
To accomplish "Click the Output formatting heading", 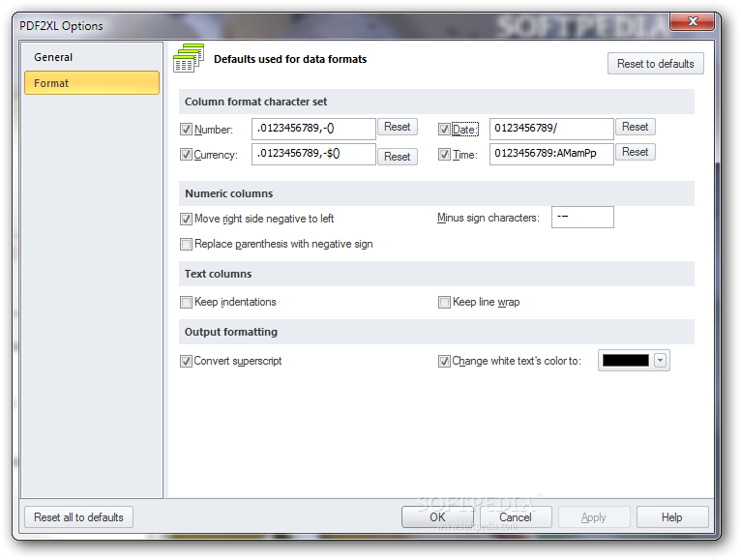I will pos(230,332).
